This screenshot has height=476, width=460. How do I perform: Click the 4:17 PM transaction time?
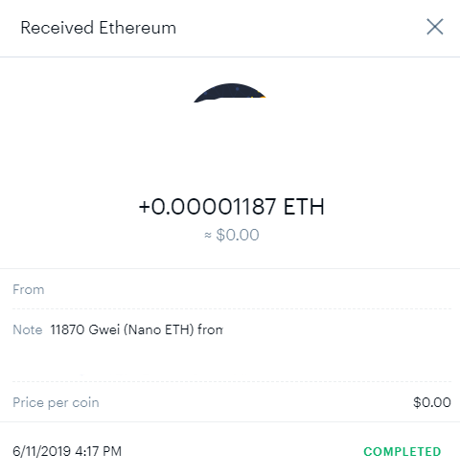tap(99, 451)
